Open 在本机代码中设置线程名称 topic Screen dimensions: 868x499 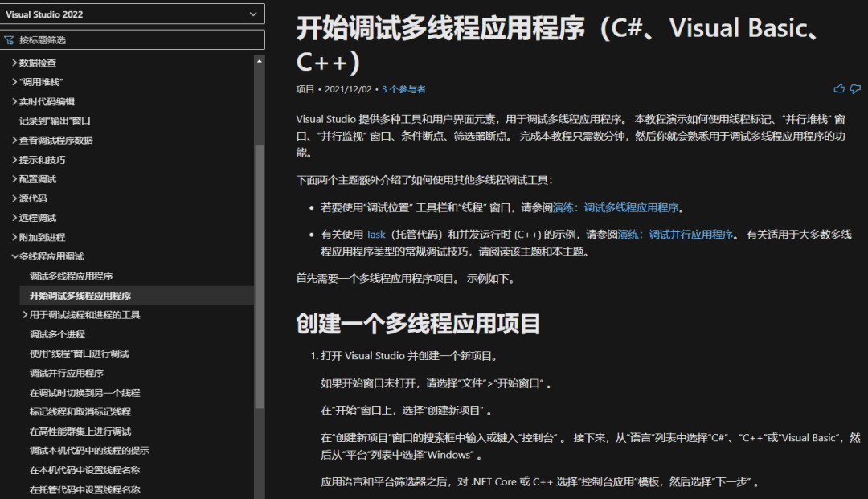click(x=84, y=470)
